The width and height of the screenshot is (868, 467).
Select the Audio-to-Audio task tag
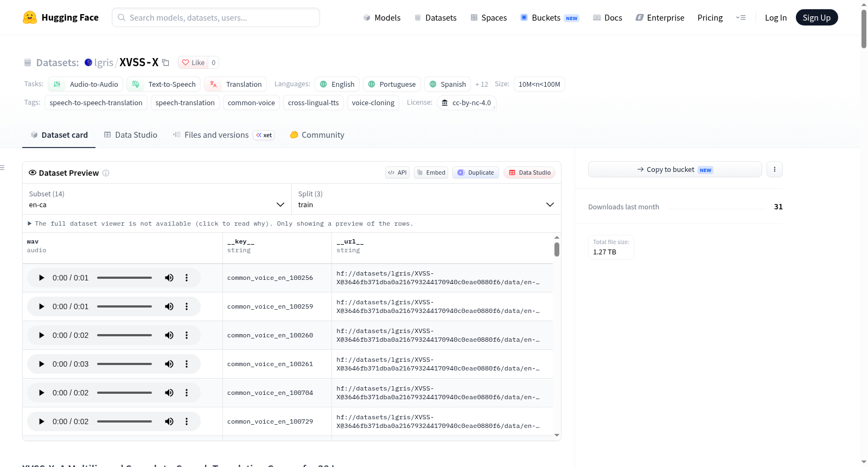(86, 84)
